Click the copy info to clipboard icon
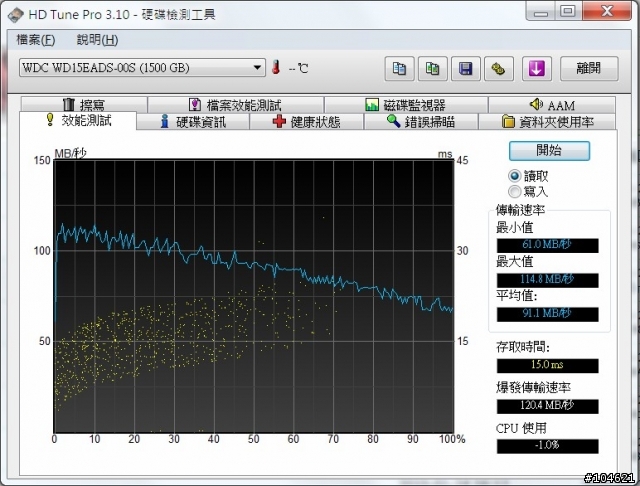This screenshot has height=486, width=640. [400, 69]
